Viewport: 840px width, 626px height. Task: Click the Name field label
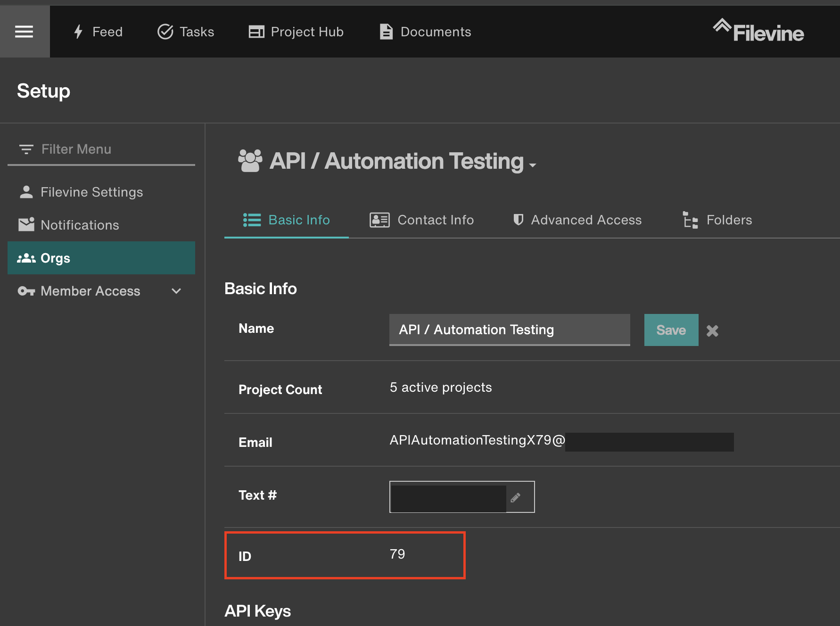tap(256, 329)
